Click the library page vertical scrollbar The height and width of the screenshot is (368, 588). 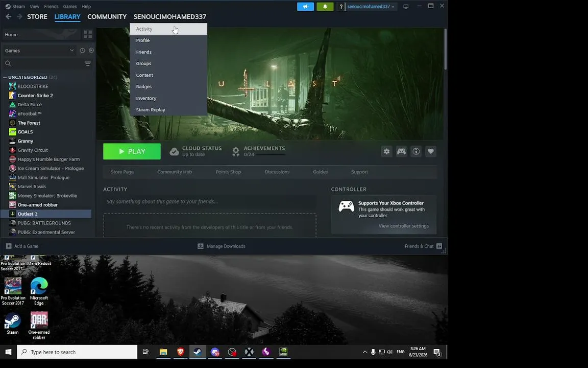pos(446,49)
